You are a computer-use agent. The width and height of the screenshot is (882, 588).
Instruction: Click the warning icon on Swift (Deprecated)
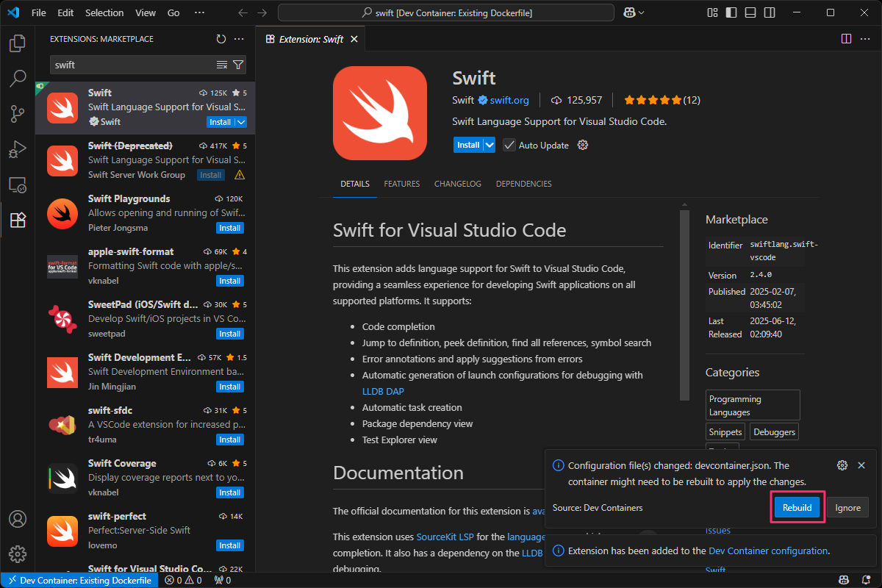240,175
